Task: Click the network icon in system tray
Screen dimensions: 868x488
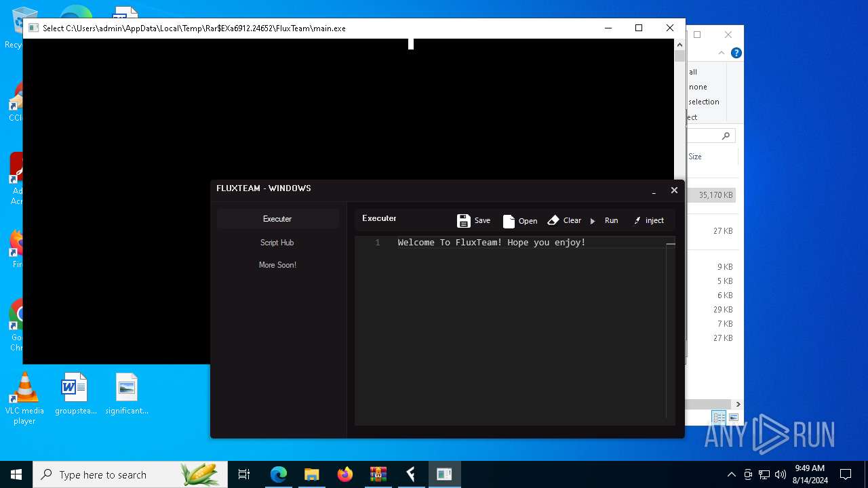Action: tap(764, 474)
